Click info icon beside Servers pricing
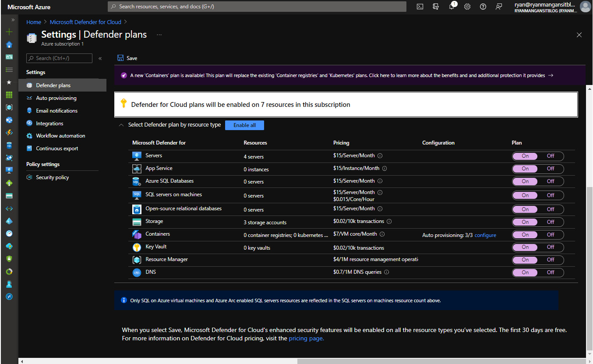Viewport: 593px width, 364px height. coord(380,156)
